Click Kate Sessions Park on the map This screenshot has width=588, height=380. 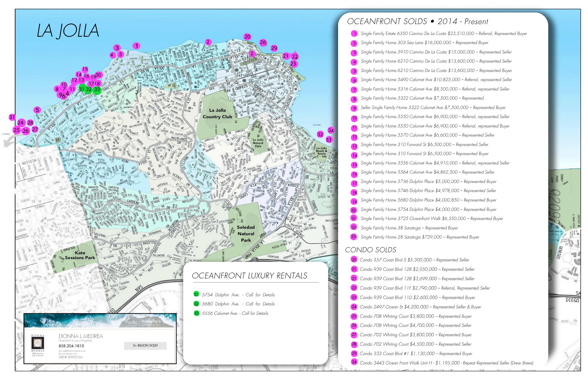click(x=80, y=255)
